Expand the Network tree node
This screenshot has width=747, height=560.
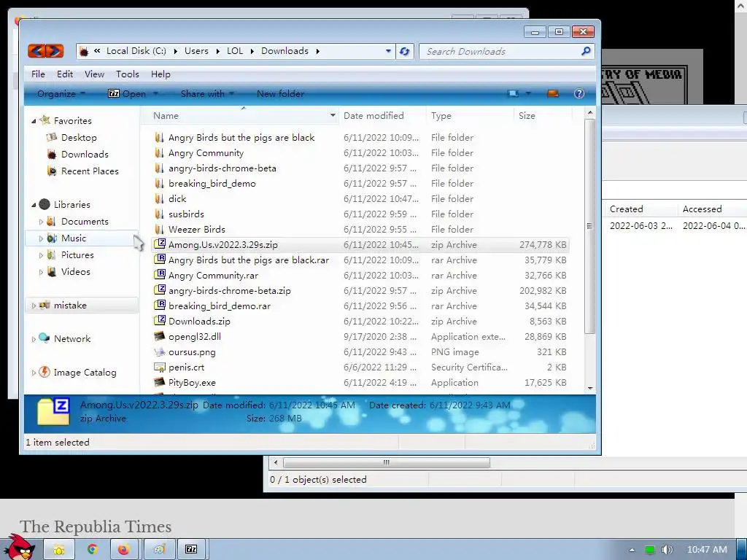pyautogui.click(x=34, y=339)
